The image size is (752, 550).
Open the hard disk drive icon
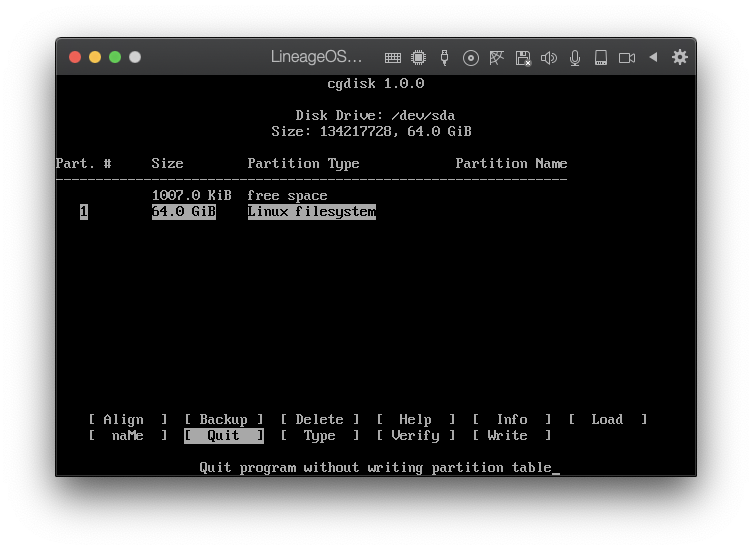click(601, 58)
